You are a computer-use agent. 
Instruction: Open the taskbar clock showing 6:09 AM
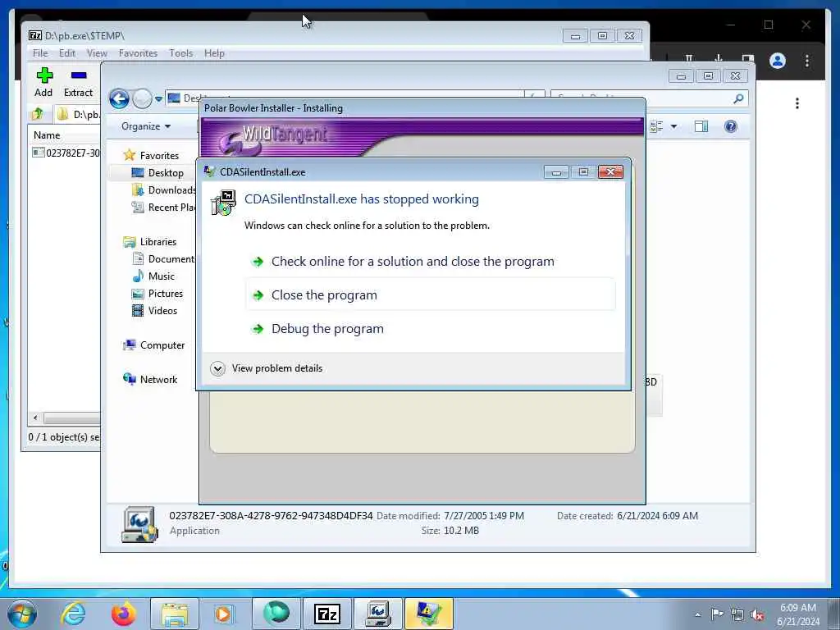[x=798, y=614]
